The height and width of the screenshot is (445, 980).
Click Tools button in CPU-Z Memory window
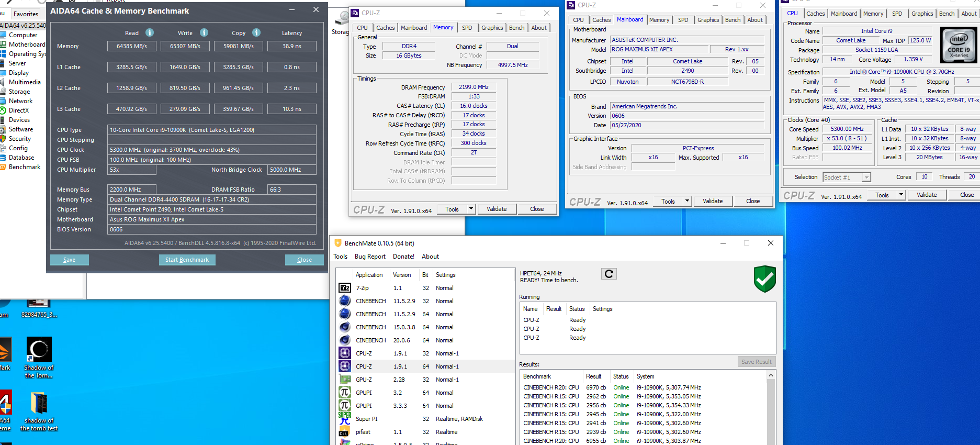(452, 209)
